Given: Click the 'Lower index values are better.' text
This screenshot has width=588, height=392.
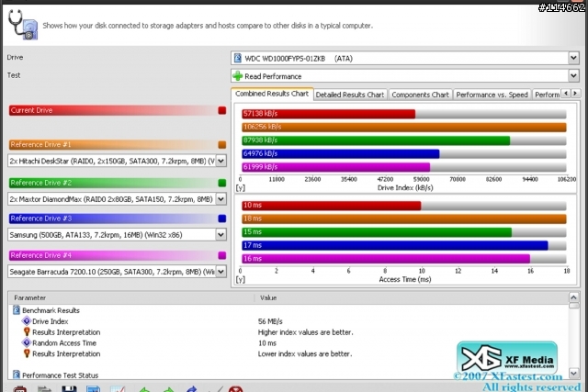Looking at the screenshot, I should (x=305, y=353).
